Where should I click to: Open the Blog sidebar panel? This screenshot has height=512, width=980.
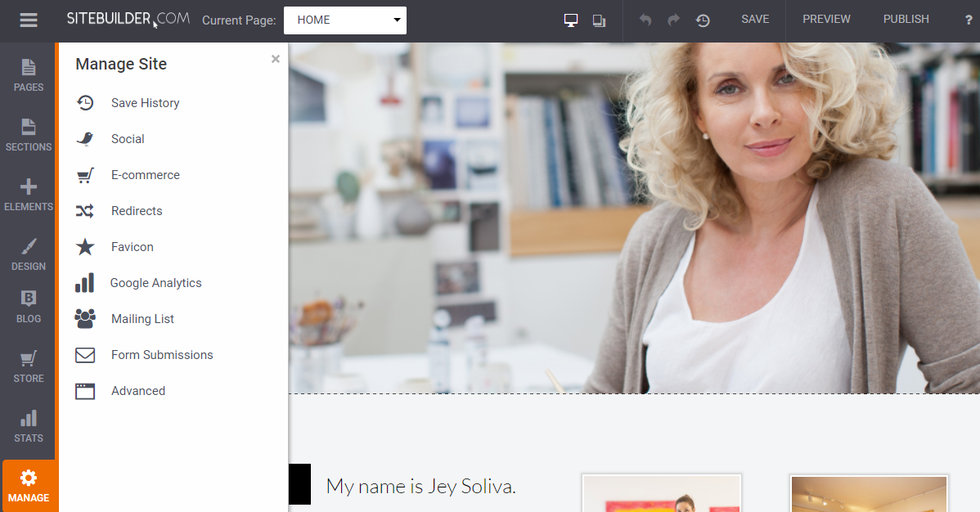[x=29, y=307]
